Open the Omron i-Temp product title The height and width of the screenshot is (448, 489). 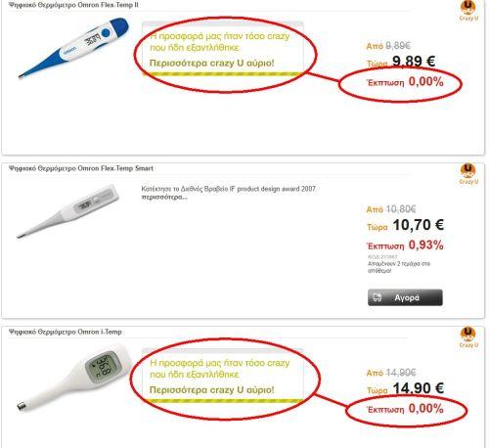(66, 332)
